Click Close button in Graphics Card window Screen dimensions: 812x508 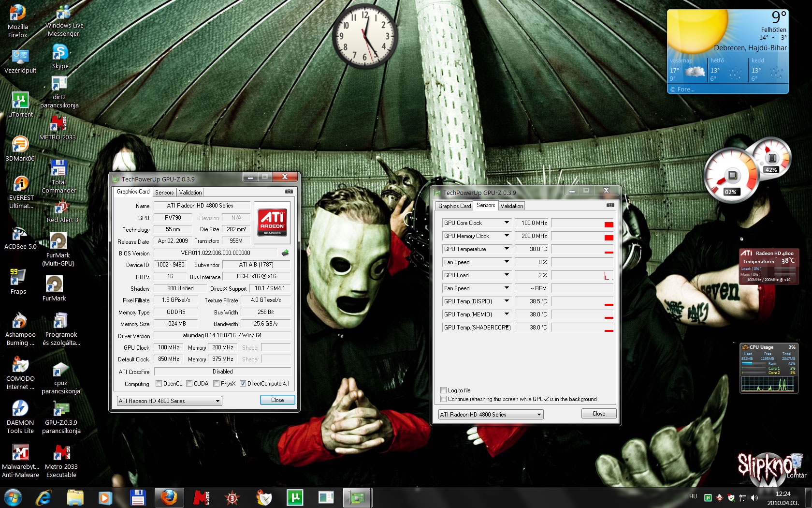pos(277,400)
